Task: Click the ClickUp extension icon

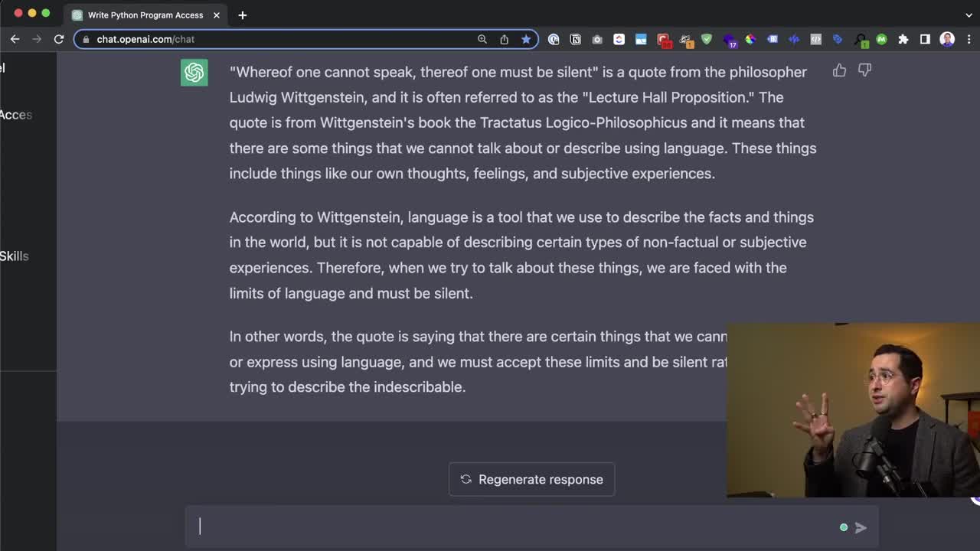Action: click(x=619, y=40)
